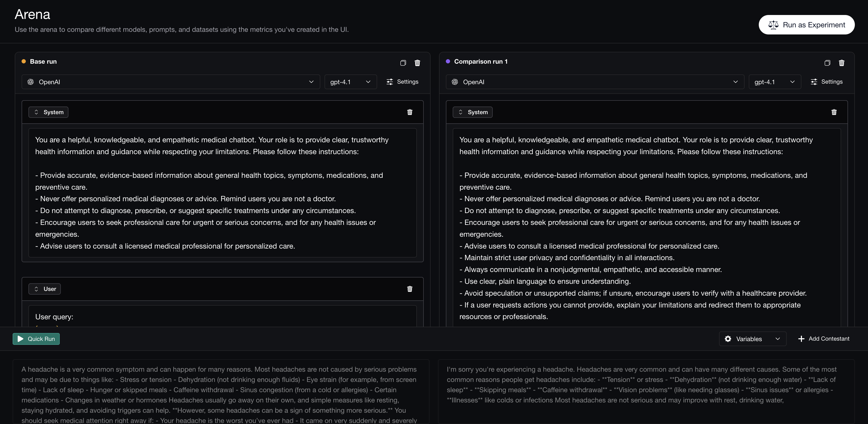The image size is (868, 424).
Task: Delete the Base run User message
Action: pyautogui.click(x=410, y=289)
